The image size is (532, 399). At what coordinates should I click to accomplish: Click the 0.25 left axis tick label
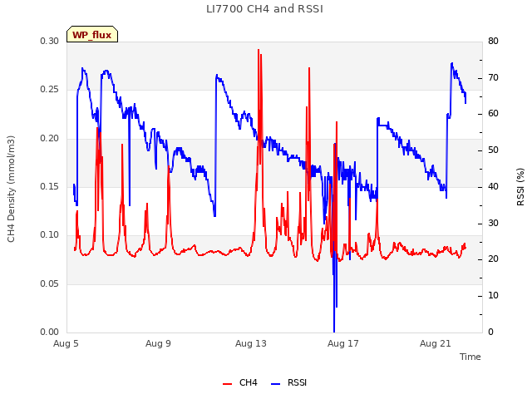tap(50, 89)
